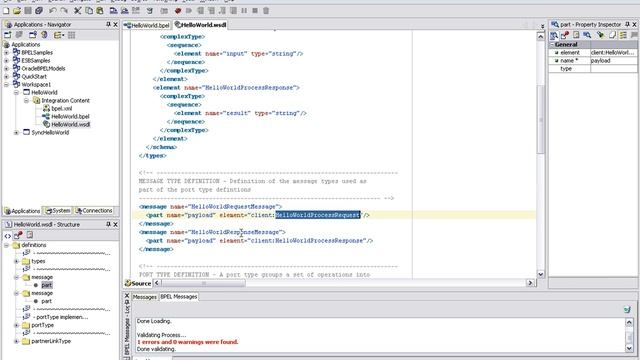The image size is (640, 360).
Task: Click first icon in Applications Navigator toolbar
Action: [7, 35]
